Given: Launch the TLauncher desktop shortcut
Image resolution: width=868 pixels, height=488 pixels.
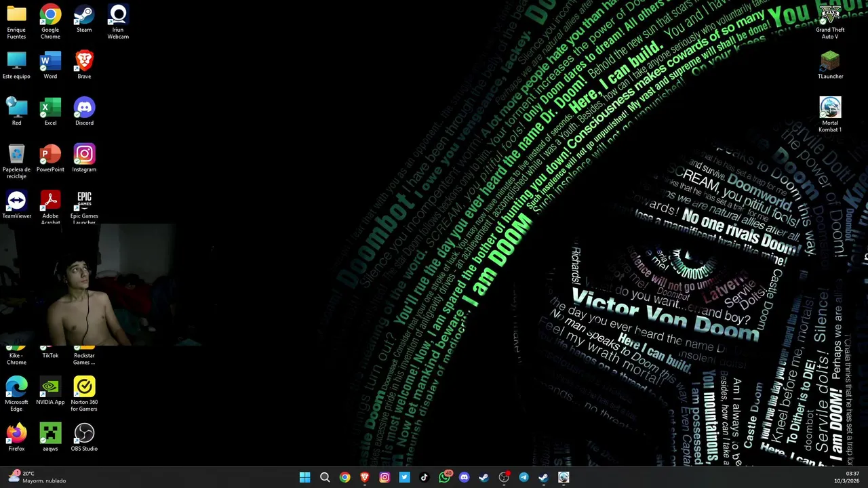Looking at the screenshot, I should (x=830, y=66).
